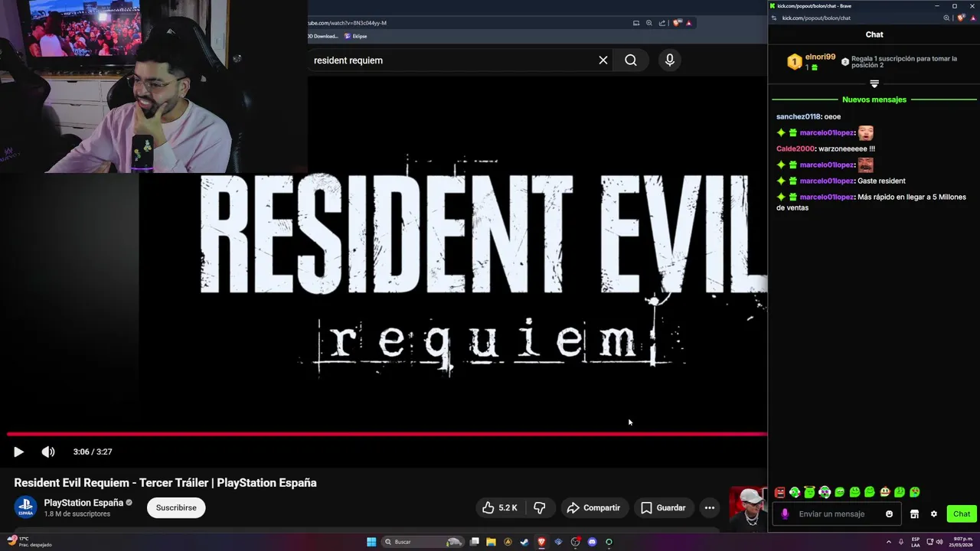The height and width of the screenshot is (551, 980).
Task: Click zoom icon in Kick chat window
Action: point(947,18)
